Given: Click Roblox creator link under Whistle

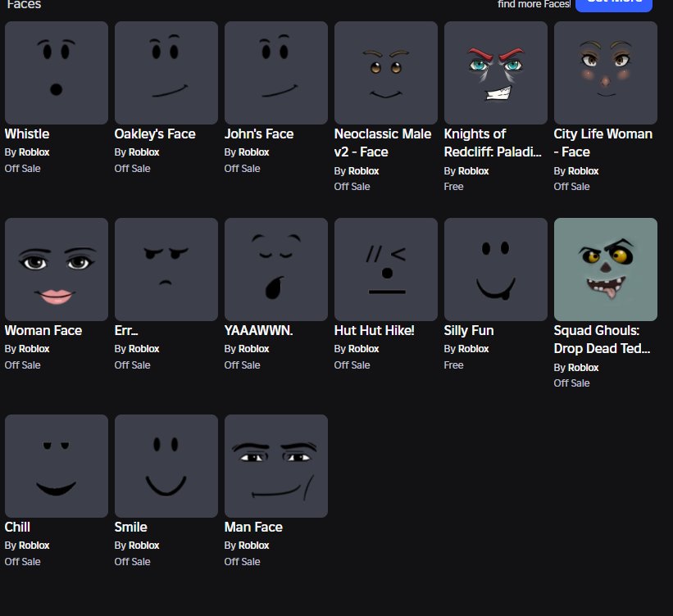Looking at the screenshot, I should (34, 152).
